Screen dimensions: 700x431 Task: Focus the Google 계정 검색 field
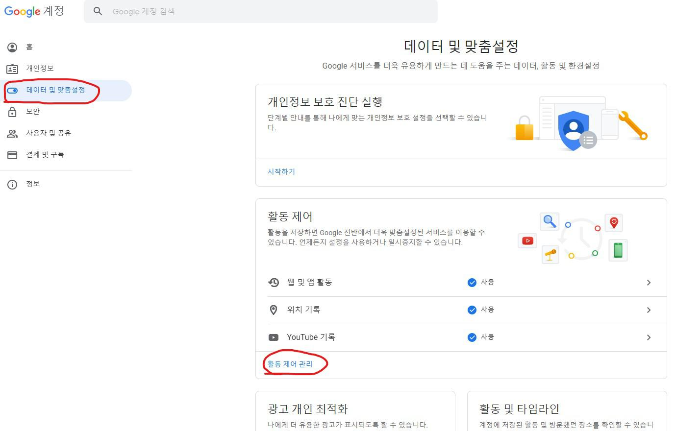click(x=260, y=11)
